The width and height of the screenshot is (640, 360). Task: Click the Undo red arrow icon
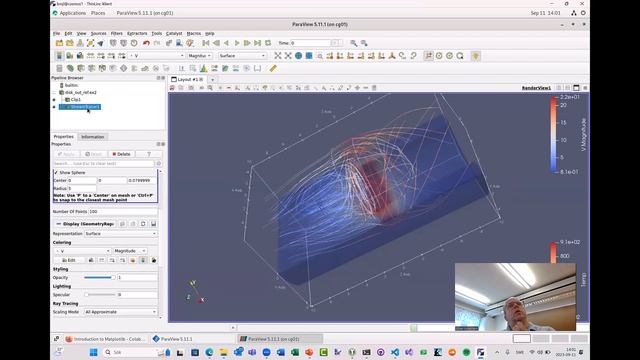[146, 43]
